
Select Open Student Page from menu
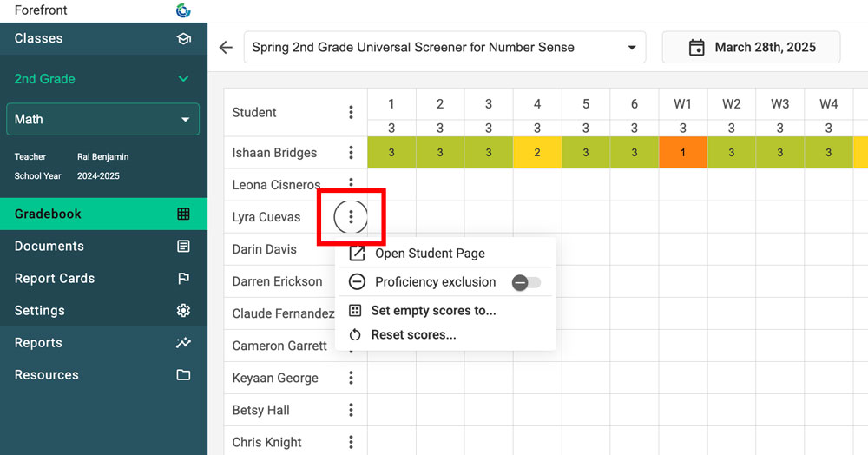(430, 254)
